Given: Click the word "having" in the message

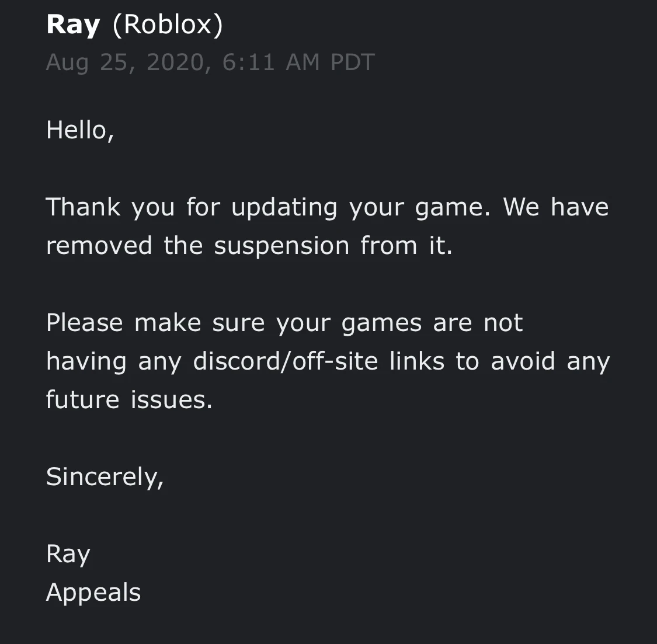Looking at the screenshot, I should point(86,361).
